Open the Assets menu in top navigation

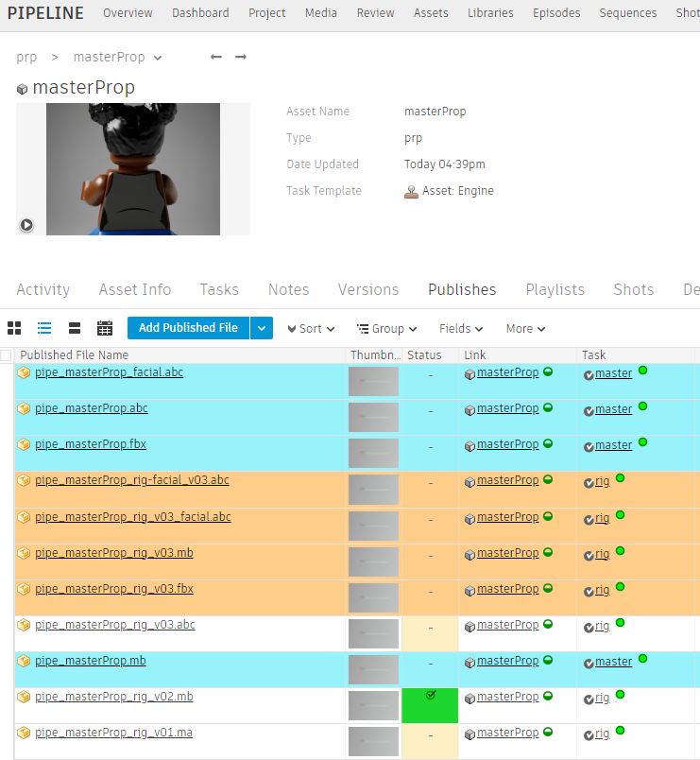(431, 13)
